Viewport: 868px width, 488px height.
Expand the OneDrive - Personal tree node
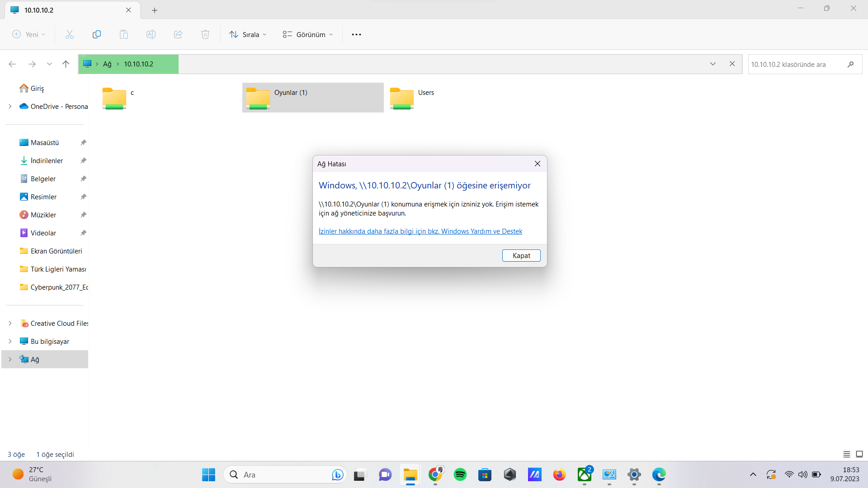tap(10, 106)
